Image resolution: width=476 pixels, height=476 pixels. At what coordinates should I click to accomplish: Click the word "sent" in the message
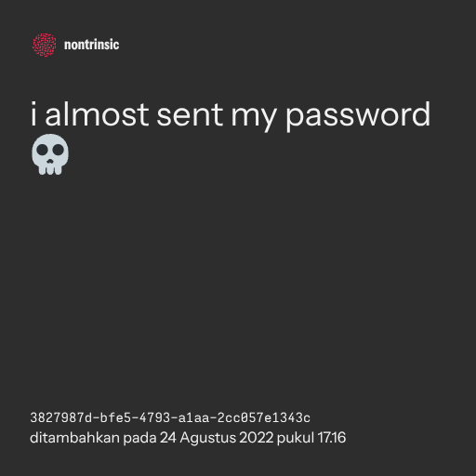pyautogui.click(x=190, y=115)
